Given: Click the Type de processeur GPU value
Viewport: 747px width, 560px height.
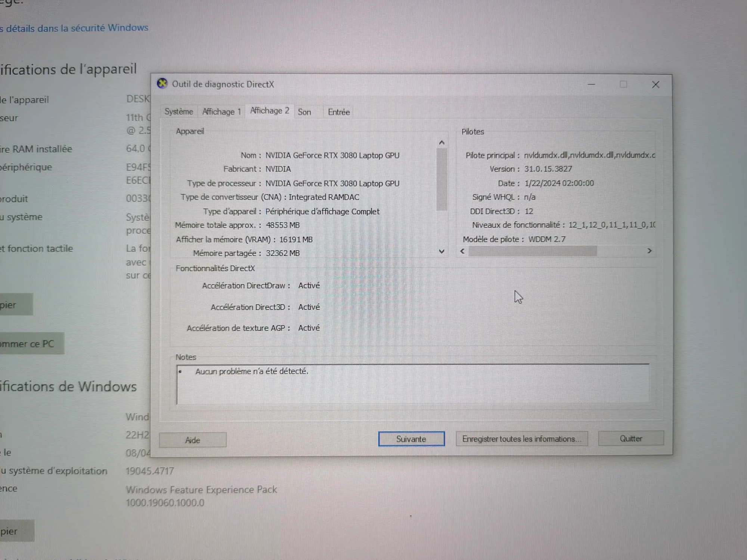Looking at the screenshot, I should 332,183.
